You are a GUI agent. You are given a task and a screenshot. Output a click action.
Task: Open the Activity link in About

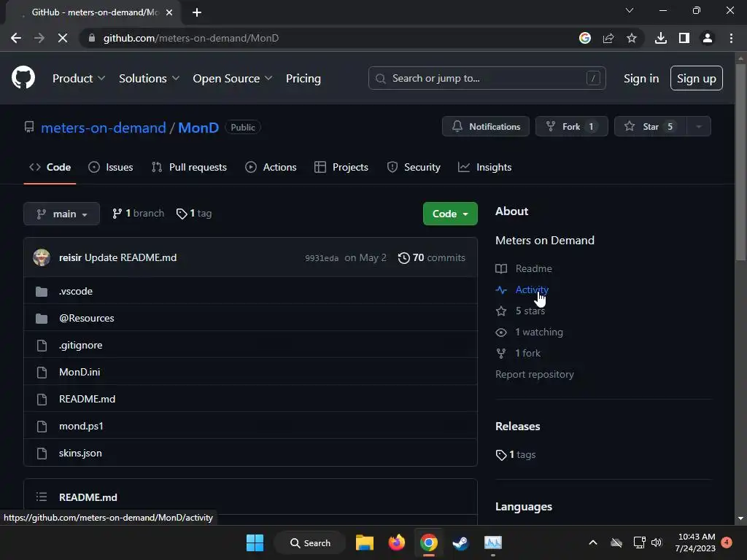click(532, 289)
